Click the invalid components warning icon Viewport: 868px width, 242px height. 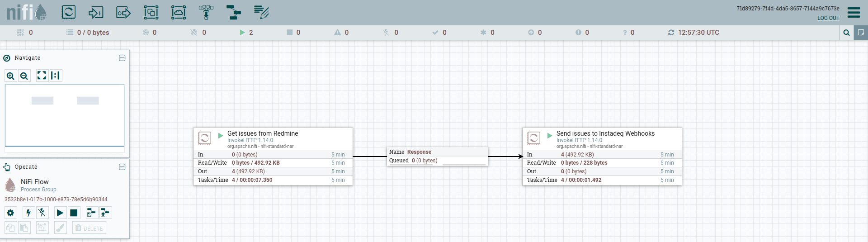337,33
